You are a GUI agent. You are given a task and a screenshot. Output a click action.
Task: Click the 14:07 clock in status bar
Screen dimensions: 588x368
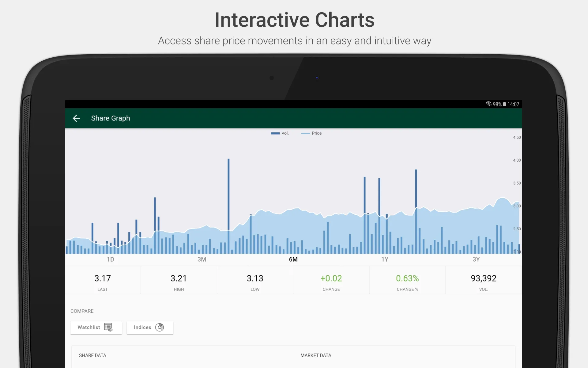point(513,104)
